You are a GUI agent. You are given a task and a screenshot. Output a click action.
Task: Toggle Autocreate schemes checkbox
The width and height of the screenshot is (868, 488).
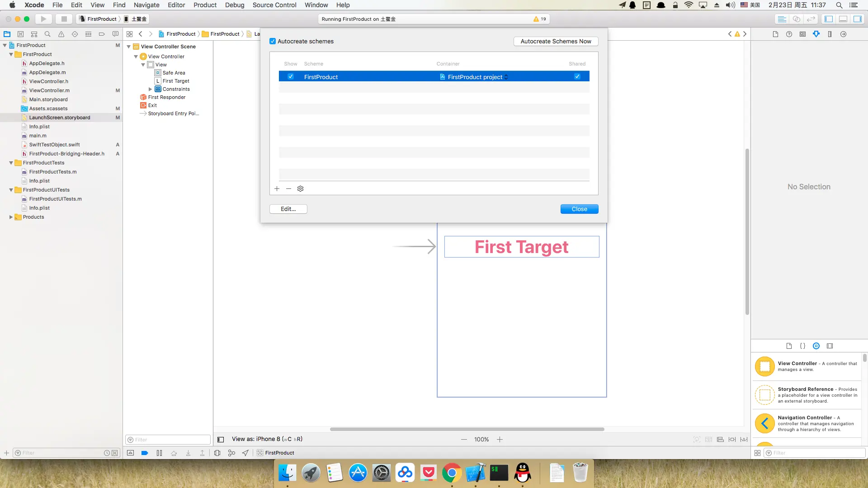click(x=273, y=41)
